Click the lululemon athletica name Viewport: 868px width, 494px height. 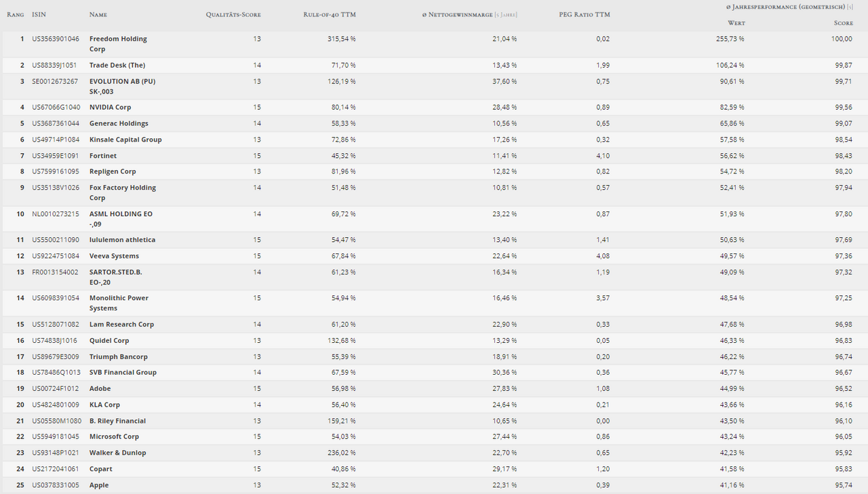pyautogui.click(x=122, y=240)
